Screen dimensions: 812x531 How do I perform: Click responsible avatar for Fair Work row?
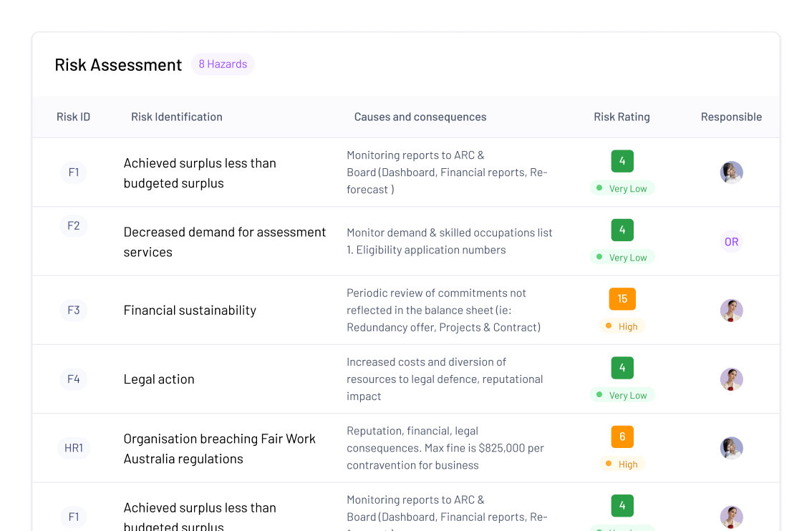pos(731,449)
